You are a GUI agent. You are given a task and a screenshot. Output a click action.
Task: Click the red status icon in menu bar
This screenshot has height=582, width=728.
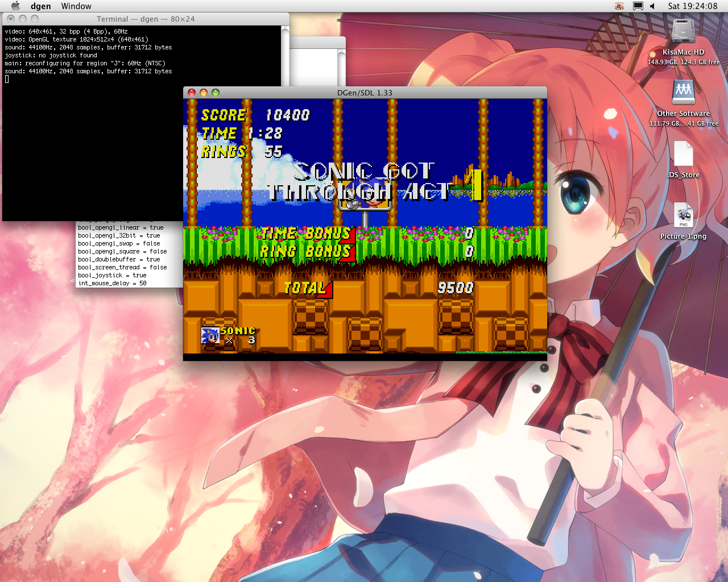pos(619,6)
